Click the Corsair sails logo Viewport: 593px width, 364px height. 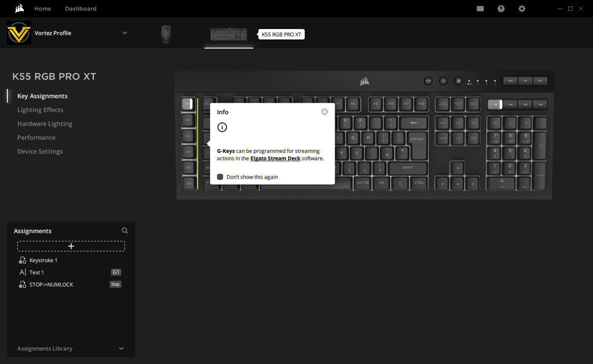[x=19, y=9]
